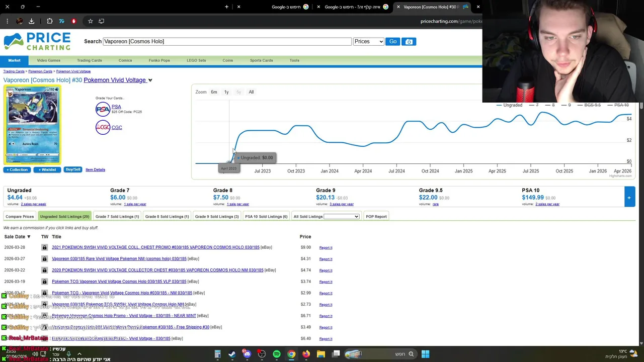This screenshot has height=362, width=644.
Task: Switch to Grade 9 Sold Listings tab
Action: point(217,217)
